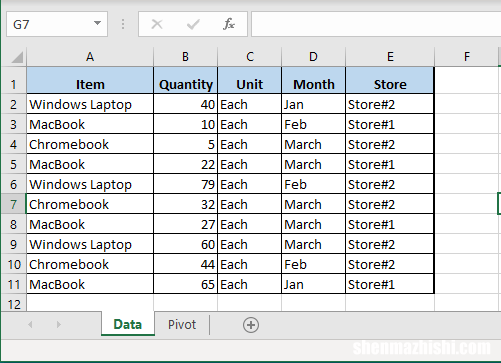Click the Cancel X icon in formula bar
This screenshot has height=363, width=501.
point(157,24)
